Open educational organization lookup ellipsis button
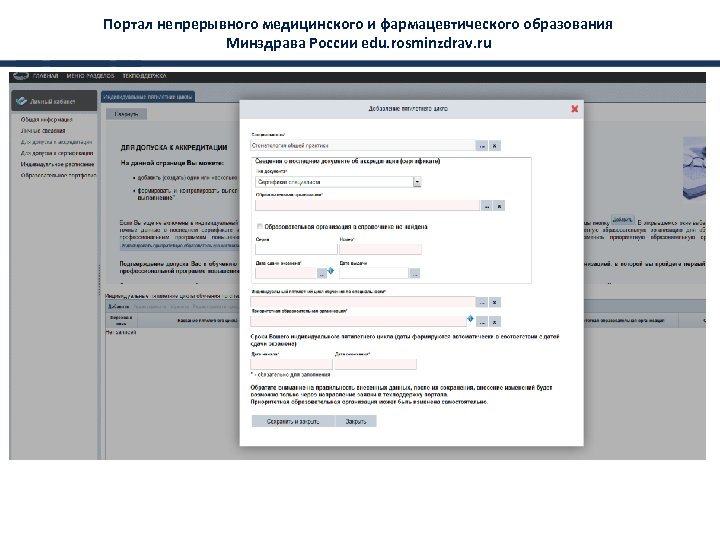The width and height of the screenshot is (720, 540). [486, 206]
